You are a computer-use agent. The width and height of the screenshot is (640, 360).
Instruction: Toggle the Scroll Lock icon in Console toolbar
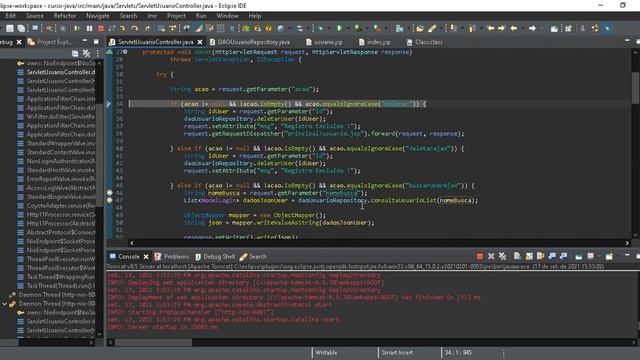click(x=529, y=256)
